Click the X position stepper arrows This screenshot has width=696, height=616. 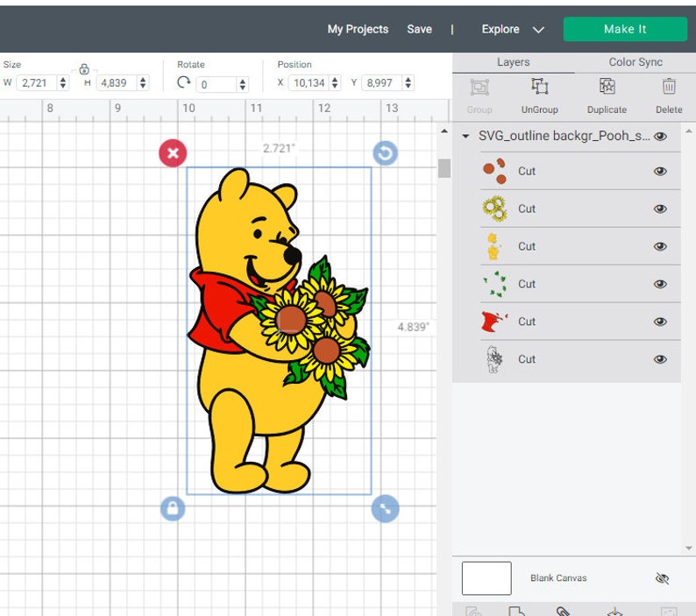tap(335, 82)
